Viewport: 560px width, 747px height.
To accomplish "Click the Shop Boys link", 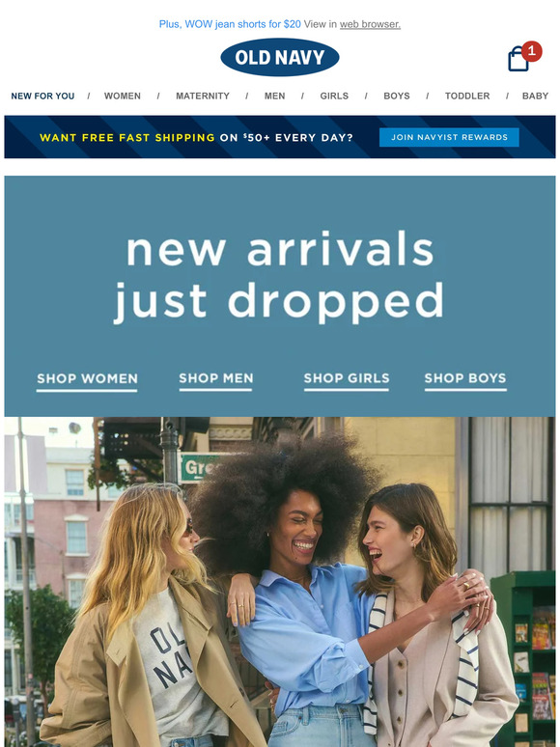I will pyautogui.click(x=465, y=380).
